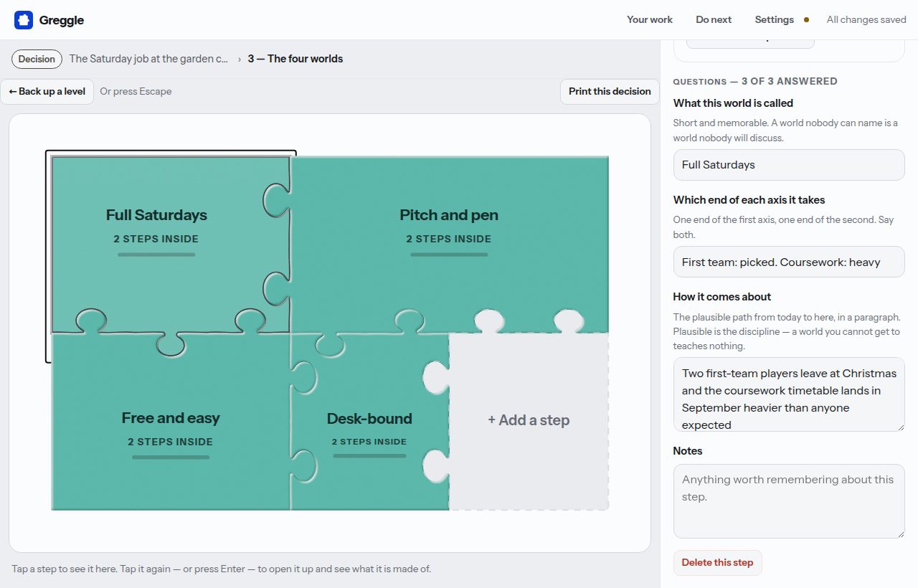This screenshot has width=918, height=588.
Task: Select the Free and easy puzzle piece
Action: [171, 422]
